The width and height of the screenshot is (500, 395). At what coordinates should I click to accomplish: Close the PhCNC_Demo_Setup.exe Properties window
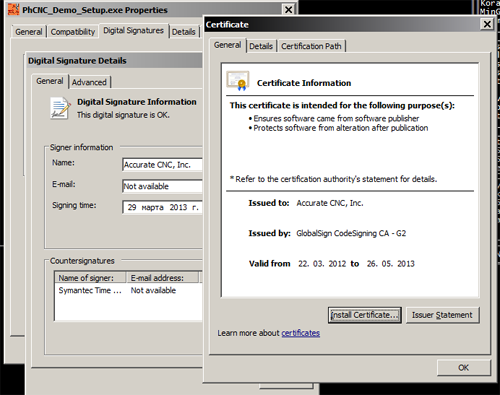[289, 10]
